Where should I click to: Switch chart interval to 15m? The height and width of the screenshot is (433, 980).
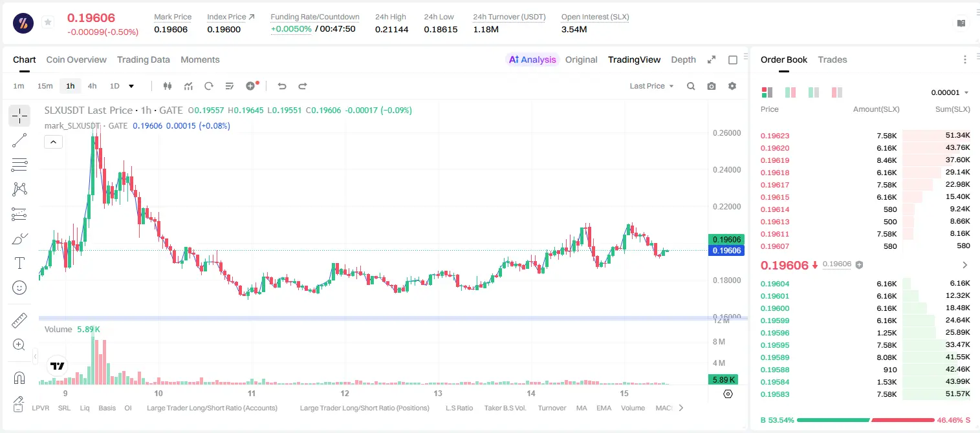click(45, 86)
